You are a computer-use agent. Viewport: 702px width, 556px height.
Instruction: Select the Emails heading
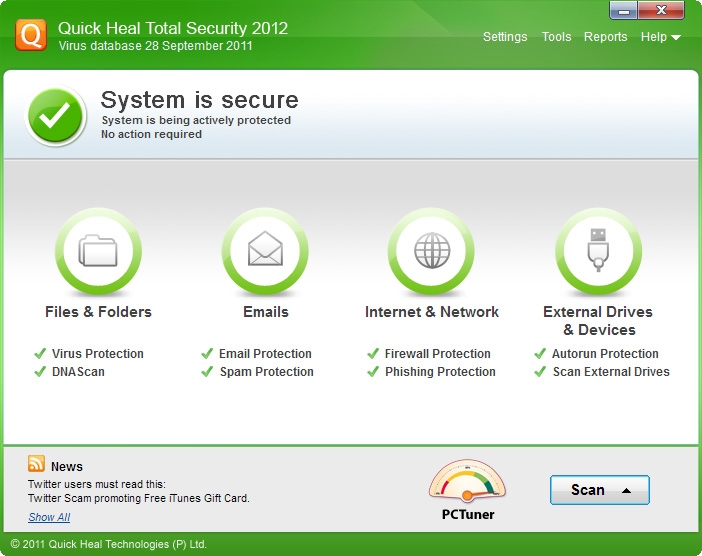265,312
